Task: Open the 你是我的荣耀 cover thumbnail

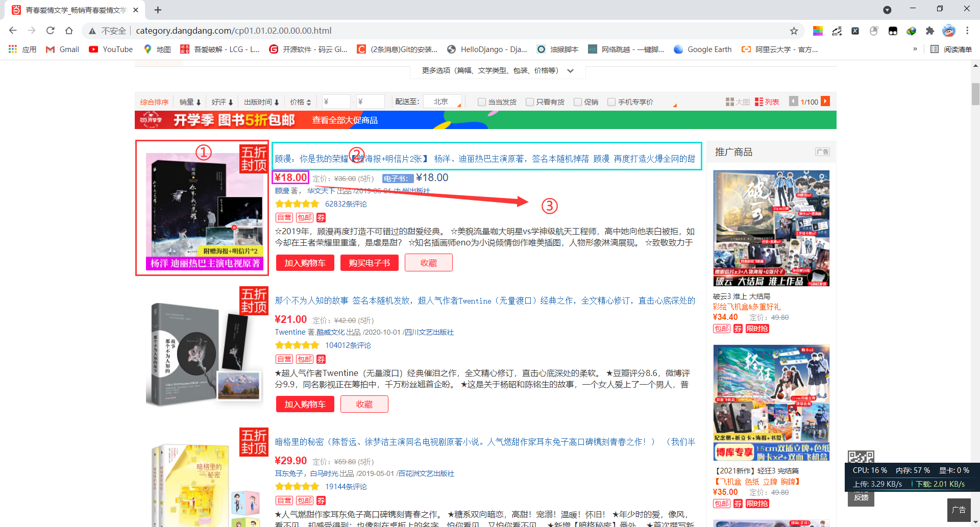Action: point(204,211)
